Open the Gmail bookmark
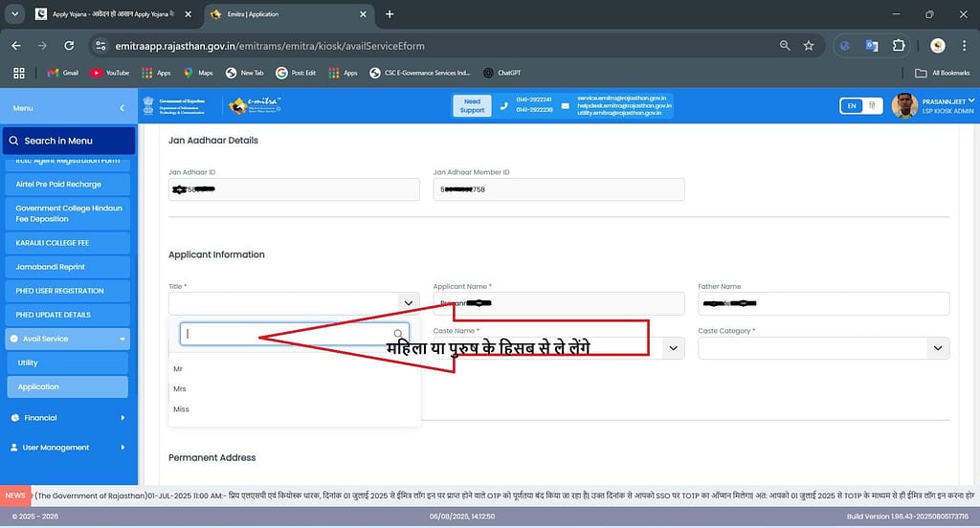980x528 pixels. point(63,73)
